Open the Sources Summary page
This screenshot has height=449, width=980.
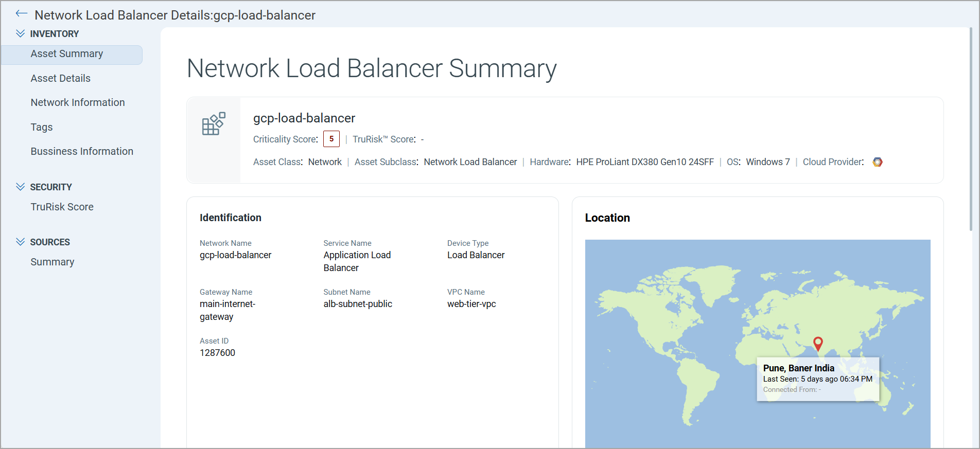coord(52,262)
